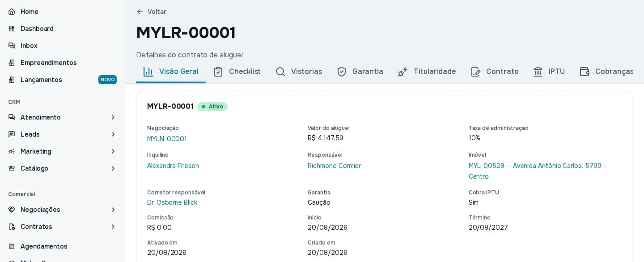The image size is (644, 262).
Task: Expand the Catálogo submenu chevron
Action: point(113,168)
